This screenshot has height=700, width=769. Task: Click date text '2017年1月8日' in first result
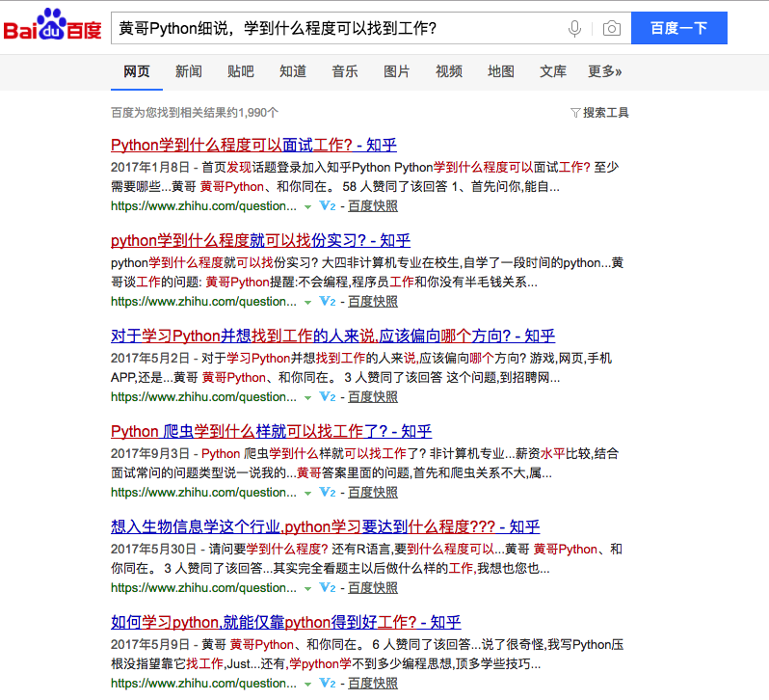coord(150,167)
